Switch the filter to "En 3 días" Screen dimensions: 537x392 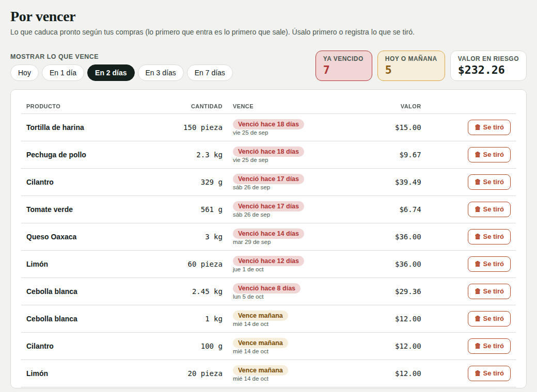[x=161, y=73]
